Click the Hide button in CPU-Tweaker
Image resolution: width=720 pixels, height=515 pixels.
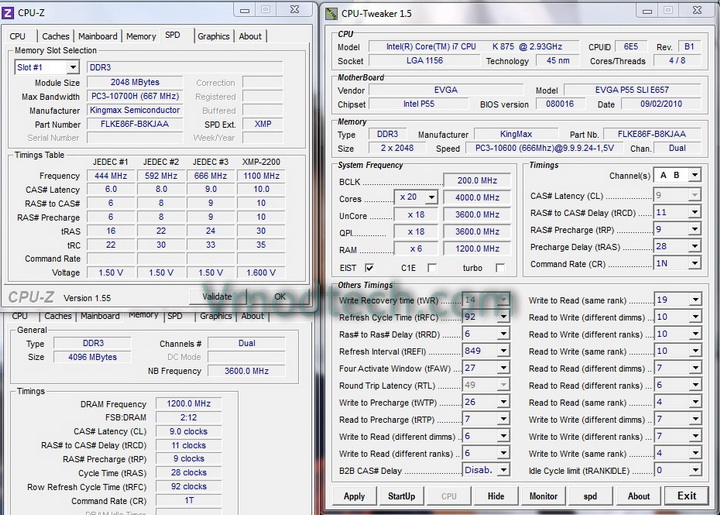pyautogui.click(x=496, y=496)
